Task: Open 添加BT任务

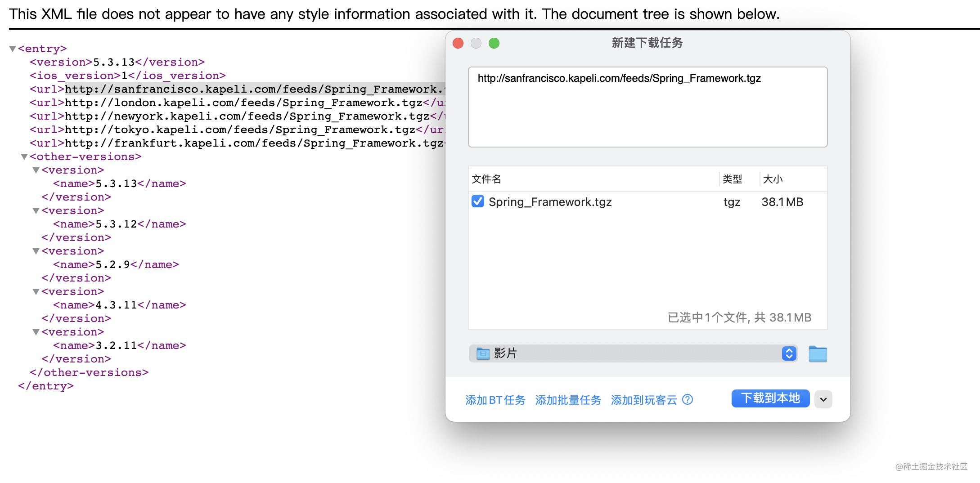Action: [x=495, y=400]
